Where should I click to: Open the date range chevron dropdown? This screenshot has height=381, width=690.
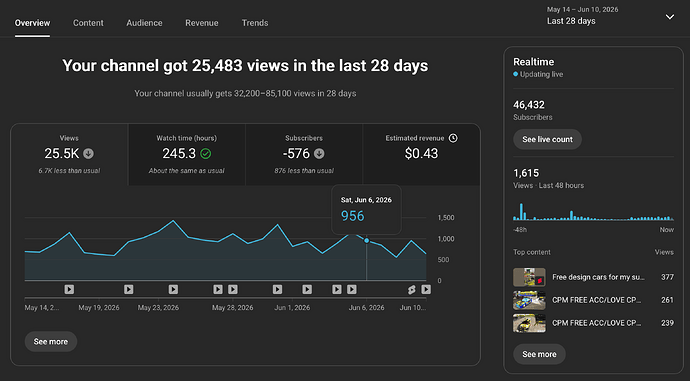[x=670, y=17]
